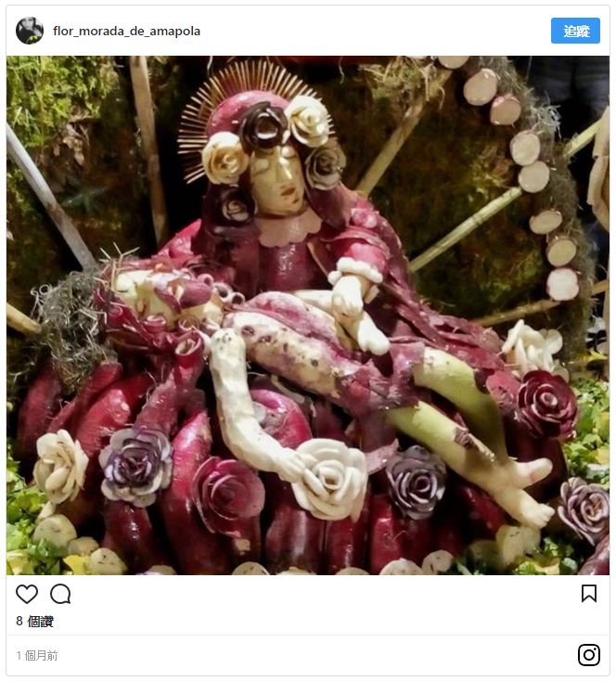
Task: Save the post with the bookmark icon
Action: coord(589,594)
